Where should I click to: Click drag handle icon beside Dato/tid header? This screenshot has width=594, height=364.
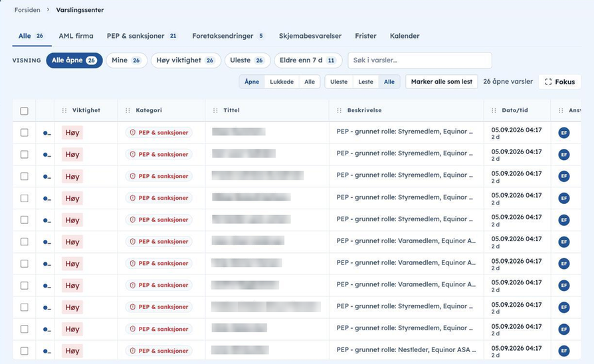coord(494,111)
